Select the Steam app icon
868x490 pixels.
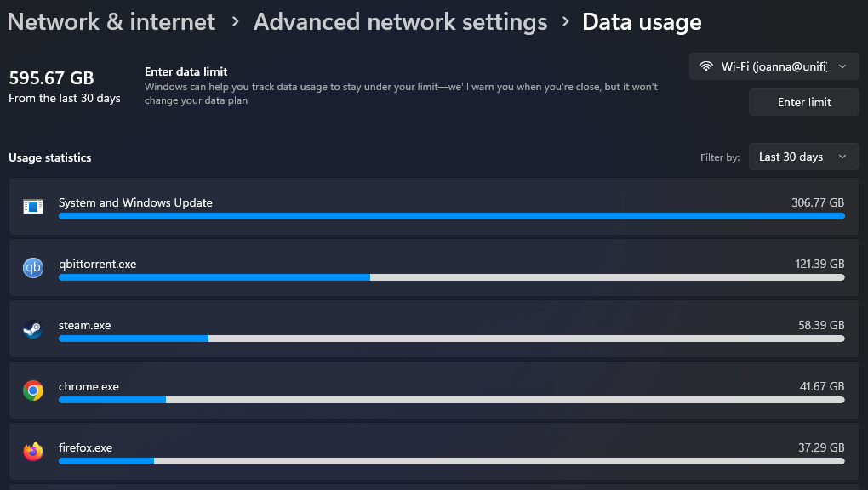pos(33,329)
